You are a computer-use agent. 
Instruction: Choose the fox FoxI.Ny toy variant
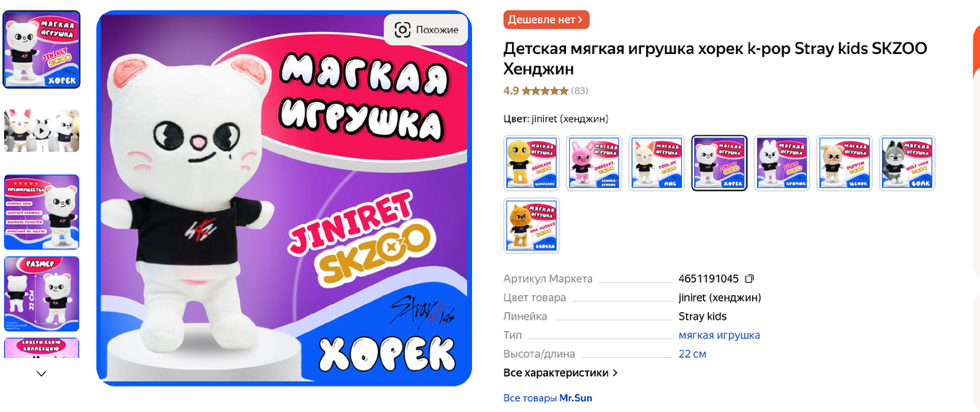[657, 163]
